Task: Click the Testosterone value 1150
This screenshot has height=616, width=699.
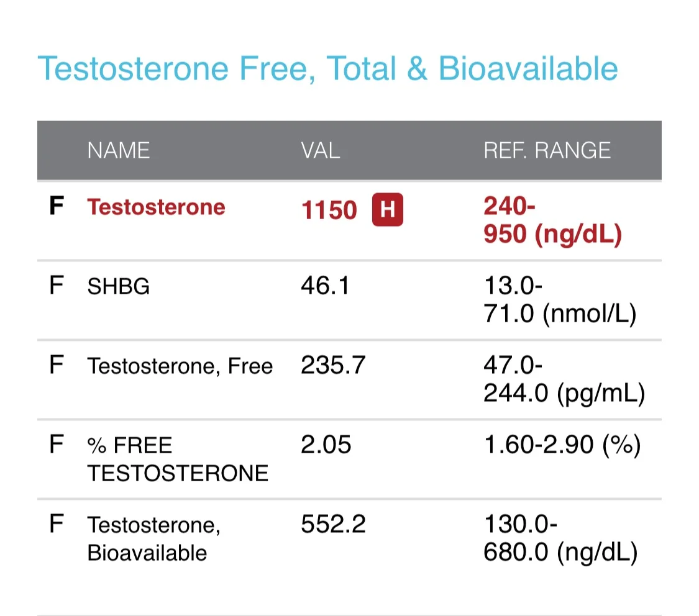Action: tap(329, 210)
